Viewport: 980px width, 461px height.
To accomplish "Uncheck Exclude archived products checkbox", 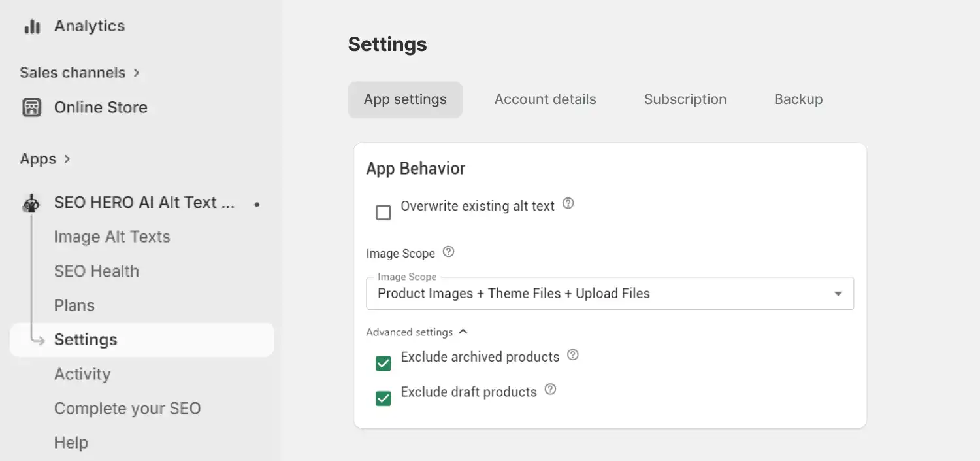I will pyautogui.click(x=384, y=364).
